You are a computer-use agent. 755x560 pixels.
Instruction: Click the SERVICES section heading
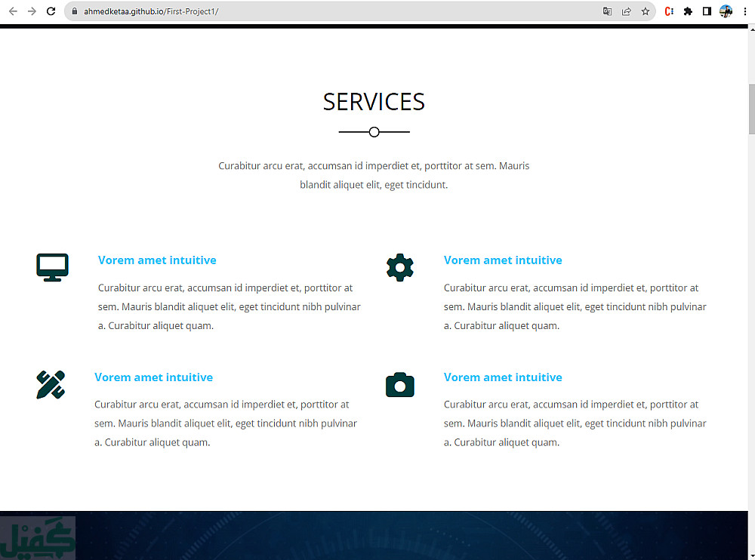(374, 102)
